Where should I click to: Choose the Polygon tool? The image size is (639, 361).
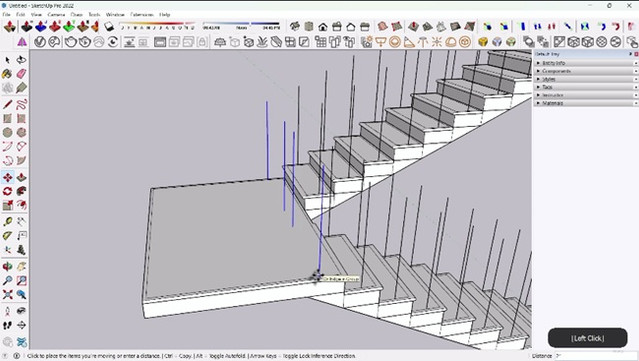tap(21, 132)
